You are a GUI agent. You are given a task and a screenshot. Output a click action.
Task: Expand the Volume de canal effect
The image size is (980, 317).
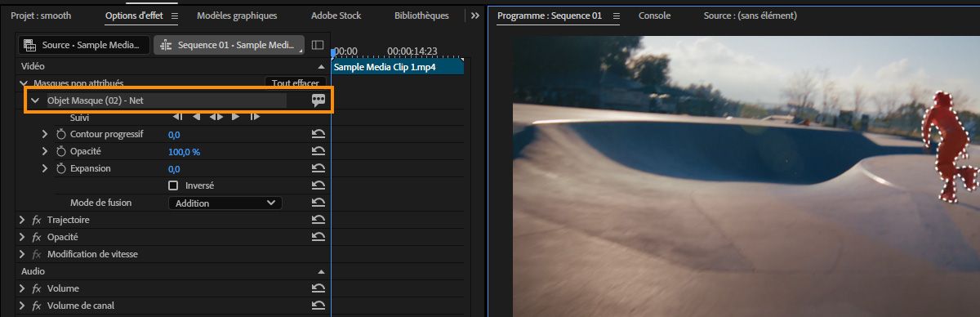coord(22,306)
